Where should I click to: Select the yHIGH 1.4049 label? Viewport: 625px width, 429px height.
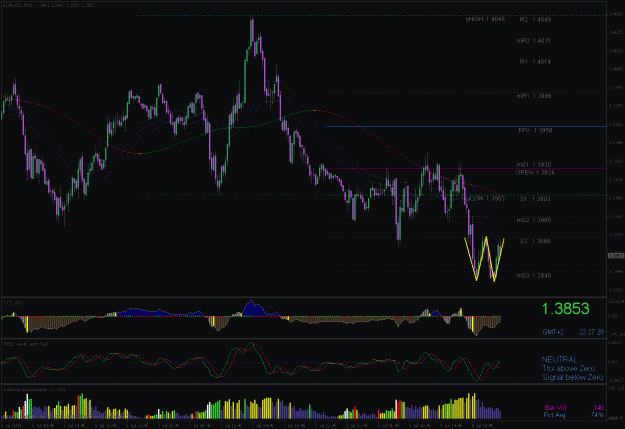(x=485, y=19)
